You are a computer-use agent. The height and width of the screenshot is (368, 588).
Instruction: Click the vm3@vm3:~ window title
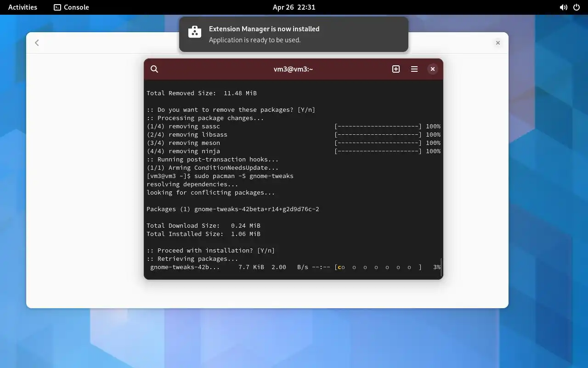[293, 69]
